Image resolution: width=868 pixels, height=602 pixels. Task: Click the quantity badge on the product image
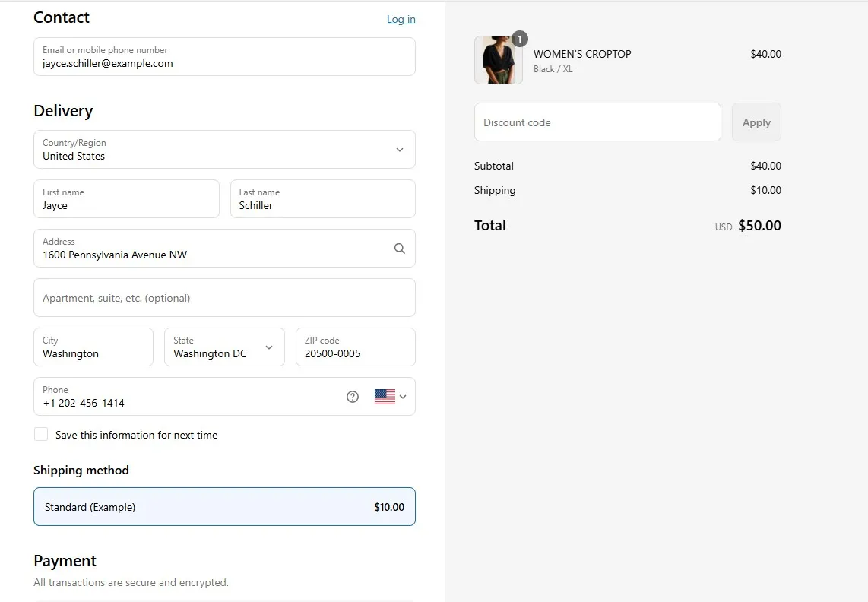(519, 38)
